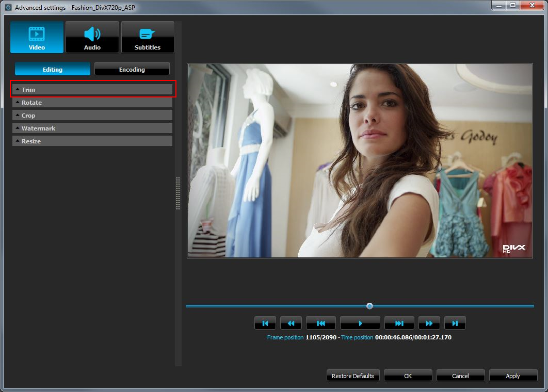The width and height of the screenshot is (548, 392).
Task: Play the video preview
Action: click(x=360, y=323)
